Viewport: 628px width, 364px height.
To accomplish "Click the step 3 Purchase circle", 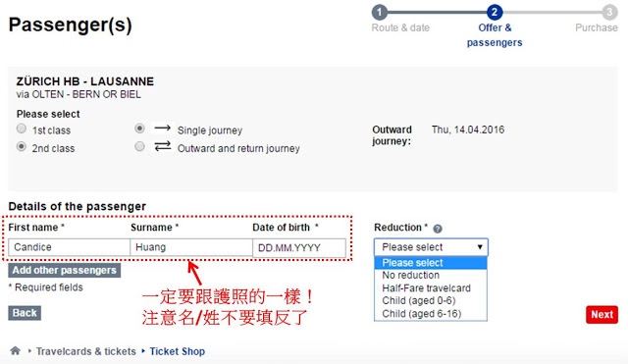I will pyautogui.click(x=609, y=12).
